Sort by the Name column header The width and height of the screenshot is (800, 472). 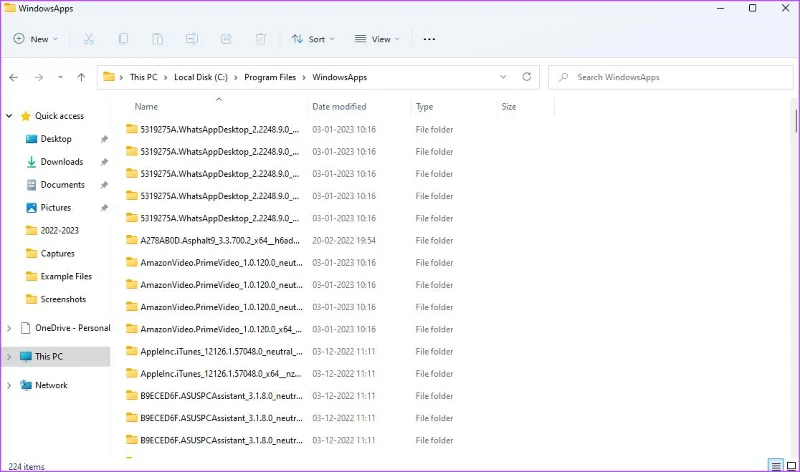146,107
